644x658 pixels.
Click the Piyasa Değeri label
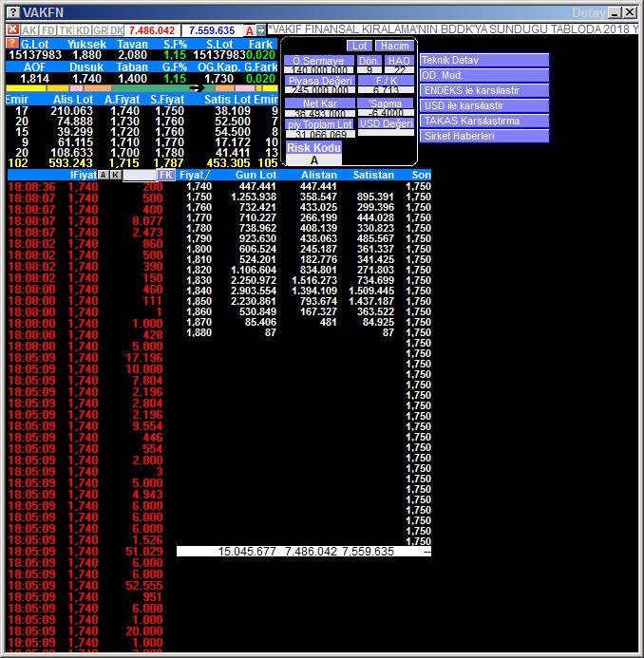tap(320, 81)
